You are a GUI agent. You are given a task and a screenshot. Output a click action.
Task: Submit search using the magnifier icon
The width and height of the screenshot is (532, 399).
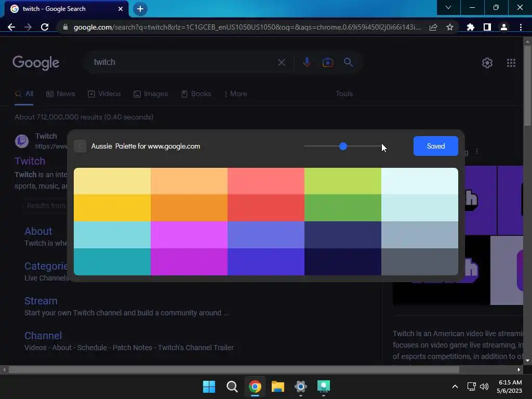[x=348, y=62]
